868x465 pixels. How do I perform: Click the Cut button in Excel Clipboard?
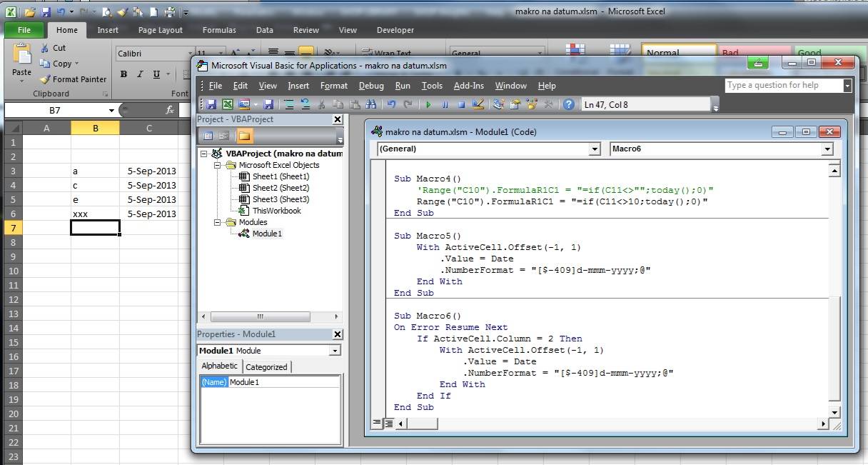point(53,48)
